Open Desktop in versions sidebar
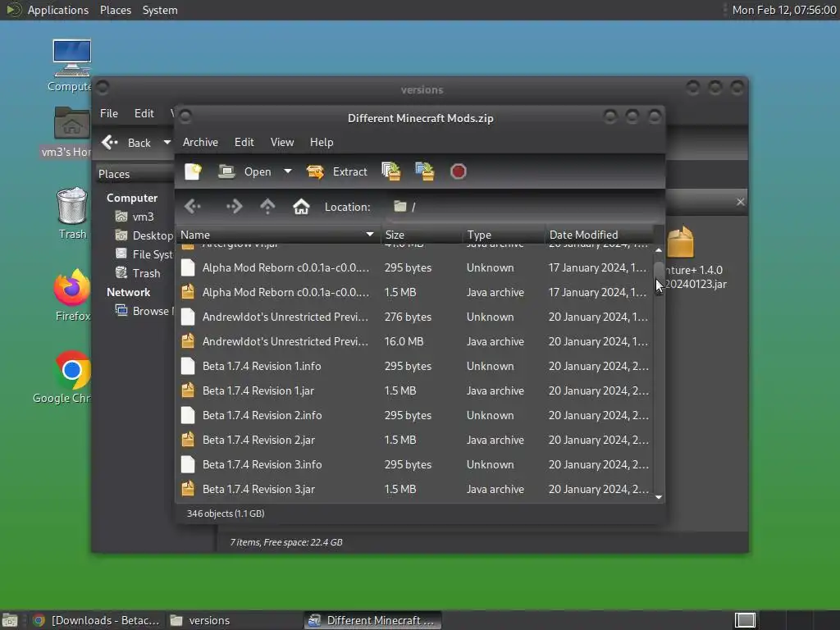The width and height of the screenshot is (840, 630). point(144,235)
